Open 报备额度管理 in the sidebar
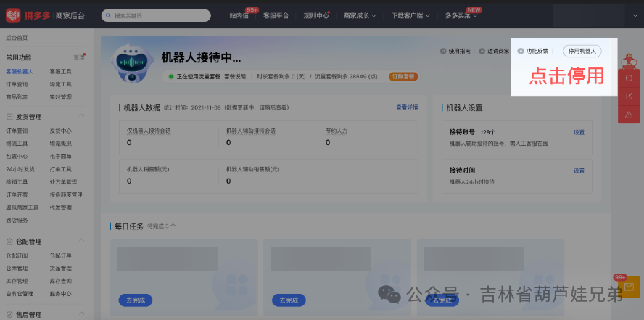Image resolution: width=644 pixels, height=320 pixels. coord(66,194)
